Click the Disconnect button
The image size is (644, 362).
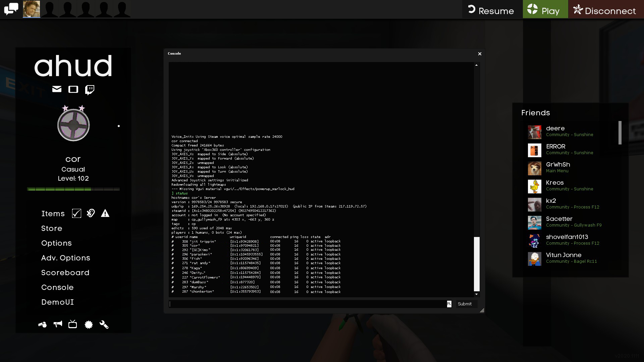tap(605, 10)
